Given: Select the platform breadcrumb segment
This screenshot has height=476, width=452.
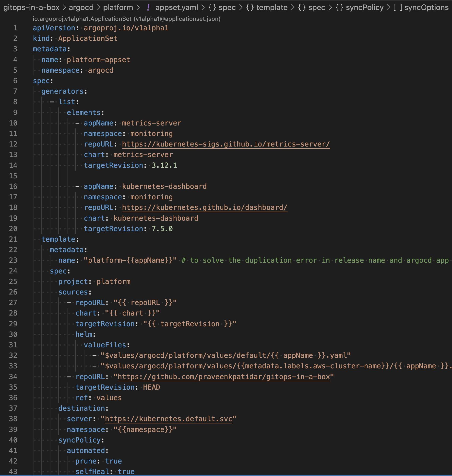Looking at the screenshot, I should pyautogui.click(x=118, y=8).
